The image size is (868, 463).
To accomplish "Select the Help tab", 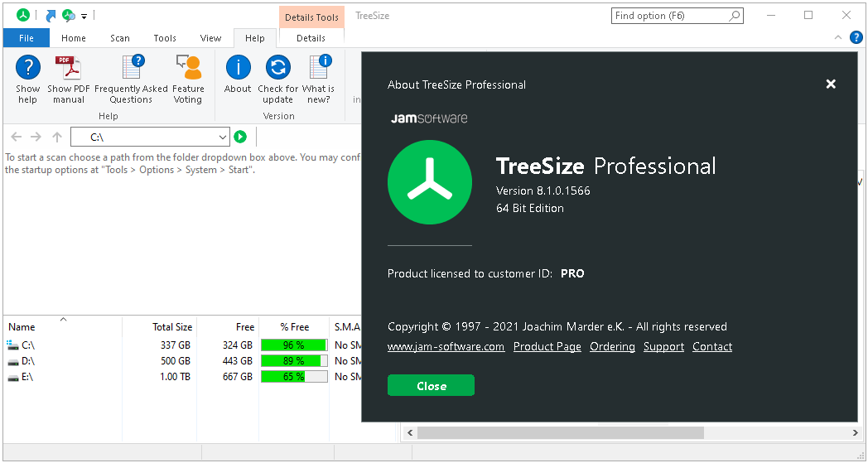I will point(254,38).
